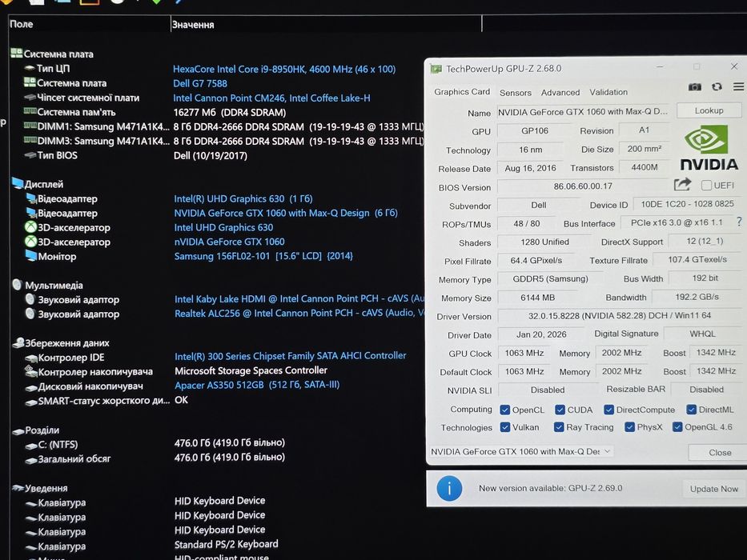Open Intel(R) 300 Series Chipset SATA AHCI link
The image size is (747, 560).
click(290, 356)
